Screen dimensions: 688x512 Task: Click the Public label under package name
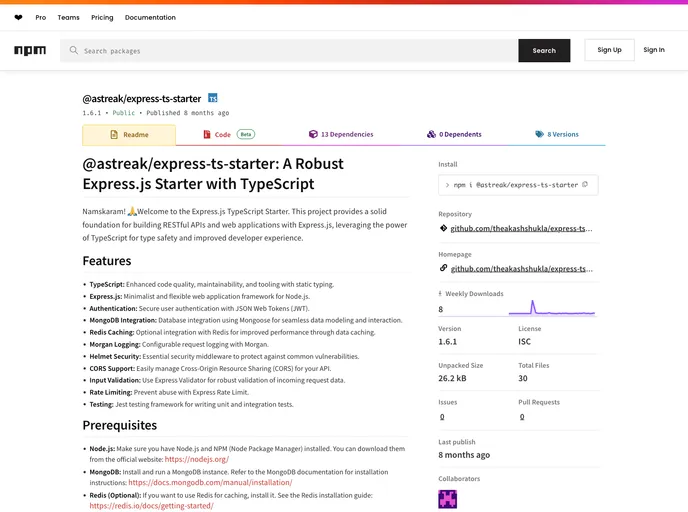click(x=124, y=113)
